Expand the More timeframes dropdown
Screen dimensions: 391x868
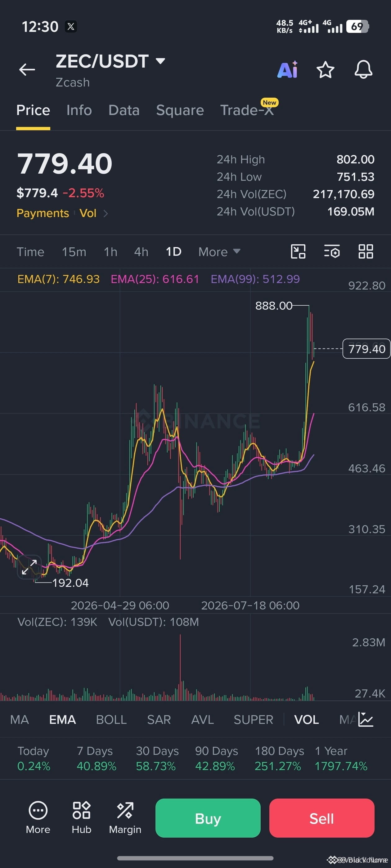(219, 252)
